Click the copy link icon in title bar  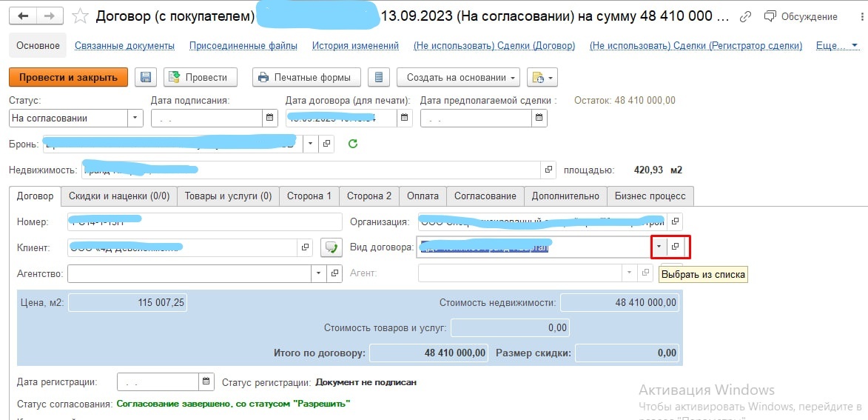(746, 16)
